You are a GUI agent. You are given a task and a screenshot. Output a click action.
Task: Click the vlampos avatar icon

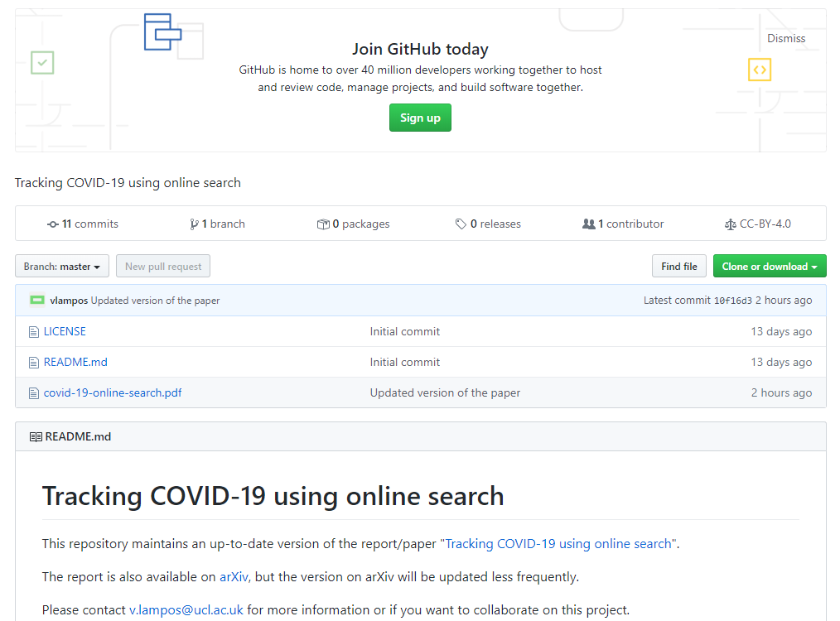[37, 301]
